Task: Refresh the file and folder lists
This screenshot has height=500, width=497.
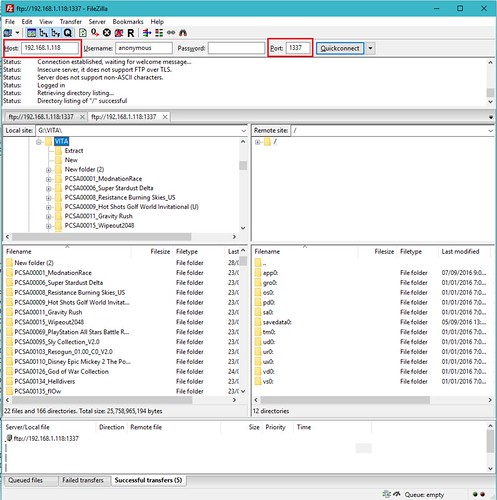Action: [x=83, y=33]
